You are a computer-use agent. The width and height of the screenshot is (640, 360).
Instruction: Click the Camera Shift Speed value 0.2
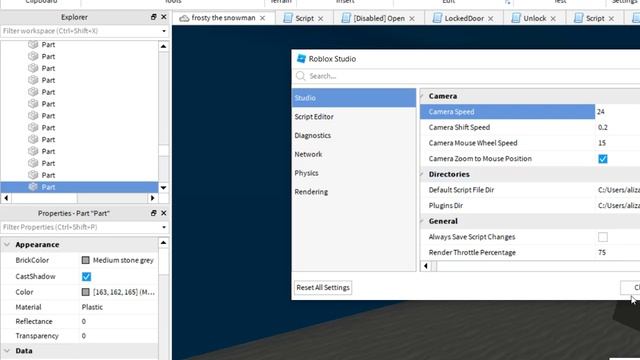pos(603,127)
